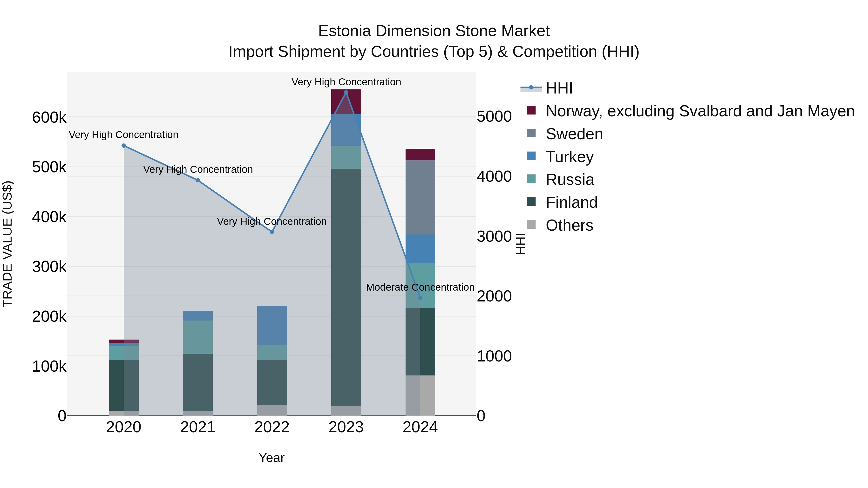This screenshot has height=488, width=868.
Task: Toggle the Finland legend entry
Action: click(562, 202)
